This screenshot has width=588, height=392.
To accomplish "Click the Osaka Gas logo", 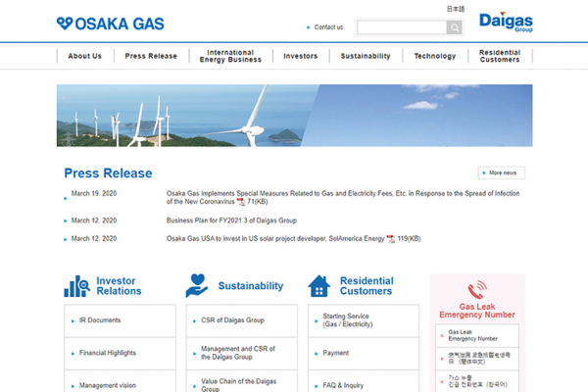I will (x=110, y=24).
